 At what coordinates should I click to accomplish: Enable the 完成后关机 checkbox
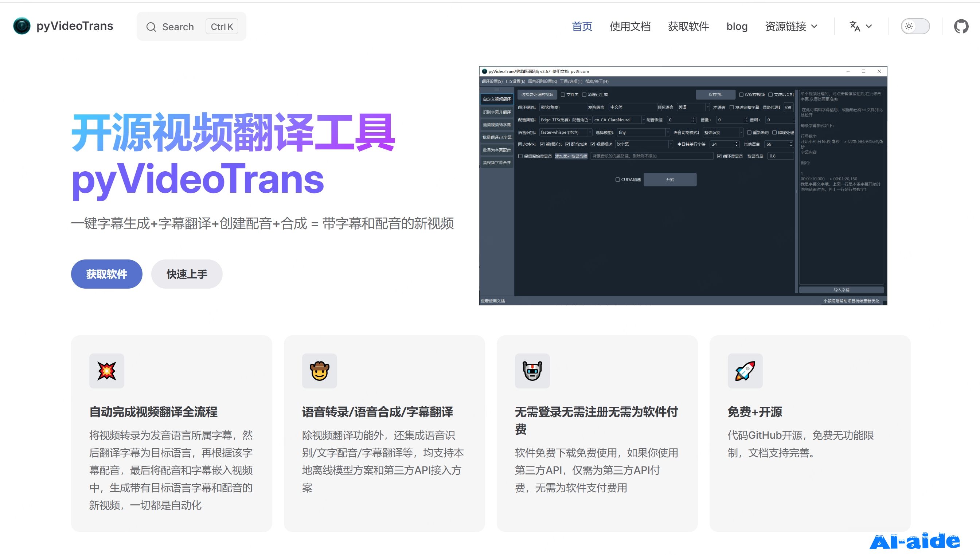point(770,94)
